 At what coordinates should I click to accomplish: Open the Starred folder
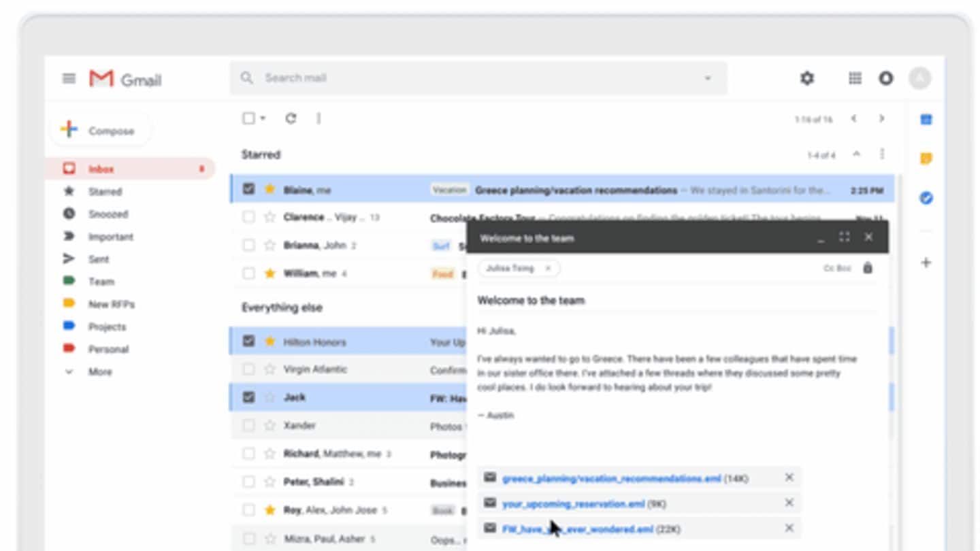(x=105, y=191)
